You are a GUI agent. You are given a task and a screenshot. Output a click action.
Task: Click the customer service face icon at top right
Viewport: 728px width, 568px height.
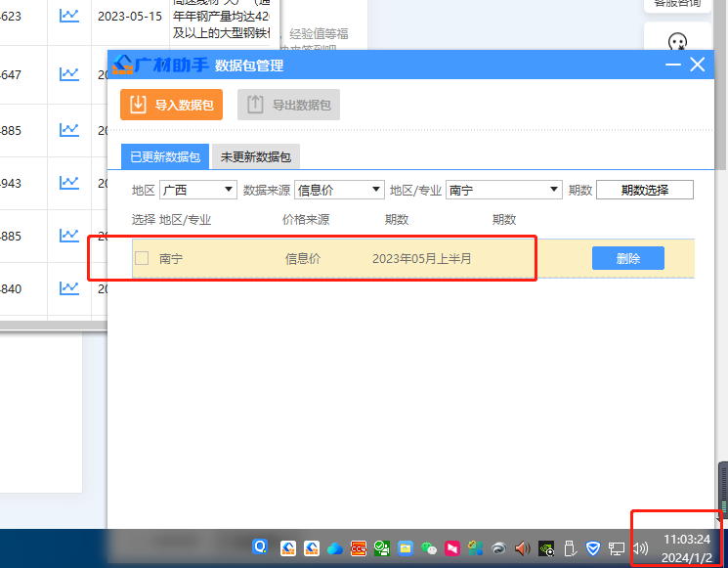(x=677, y=42)
